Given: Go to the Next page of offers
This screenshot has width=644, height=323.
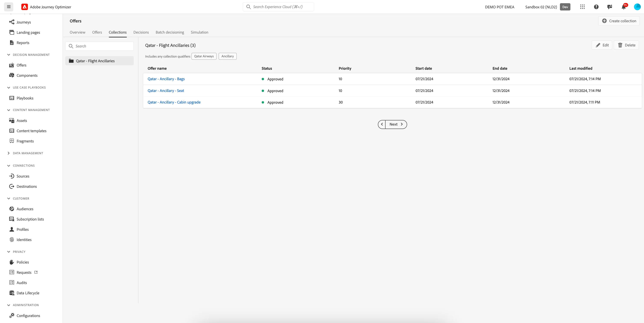Looking at the screenshot, I should [396, 124].
